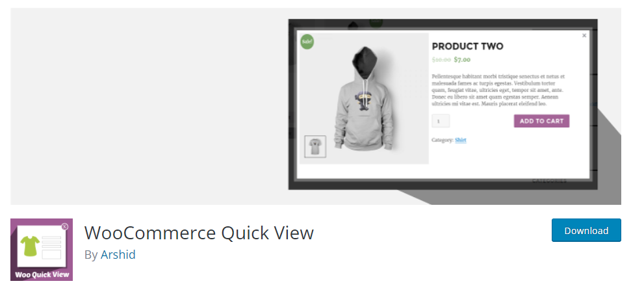The image size is (644, 290).
Task: Close the quick view modal with X
Action: point(584,36)
